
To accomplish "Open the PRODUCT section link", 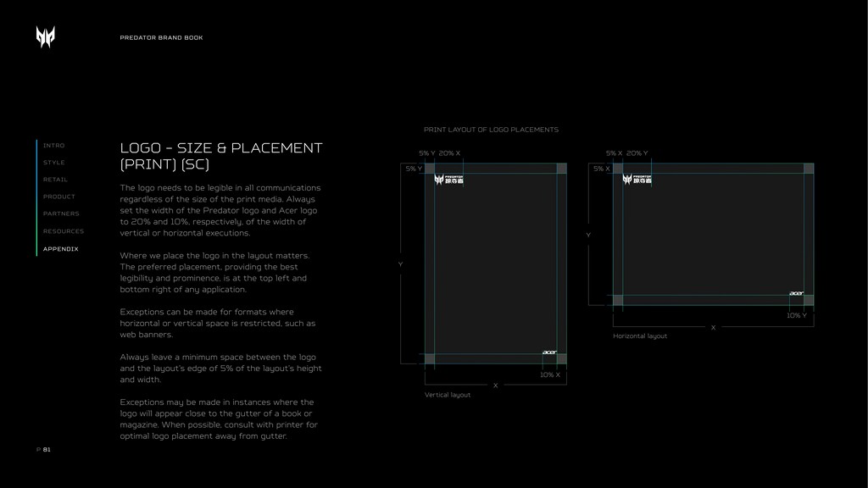I will (59, 197).
